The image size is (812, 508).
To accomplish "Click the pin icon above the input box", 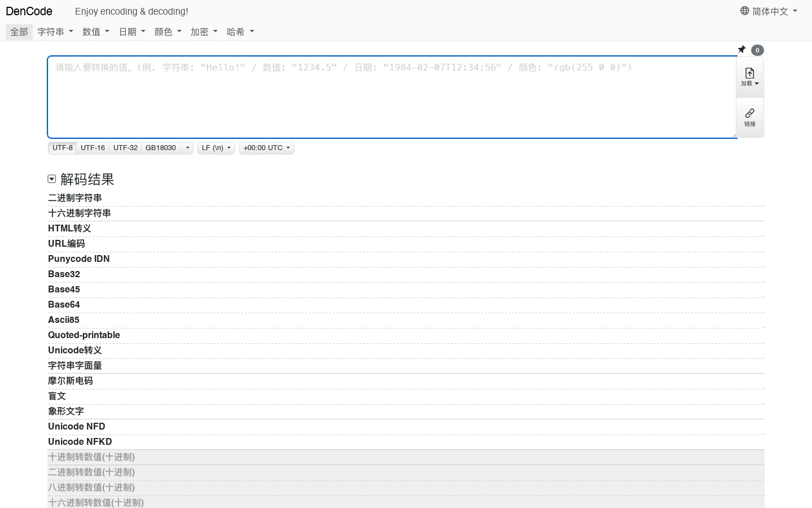I will point(742,50).
